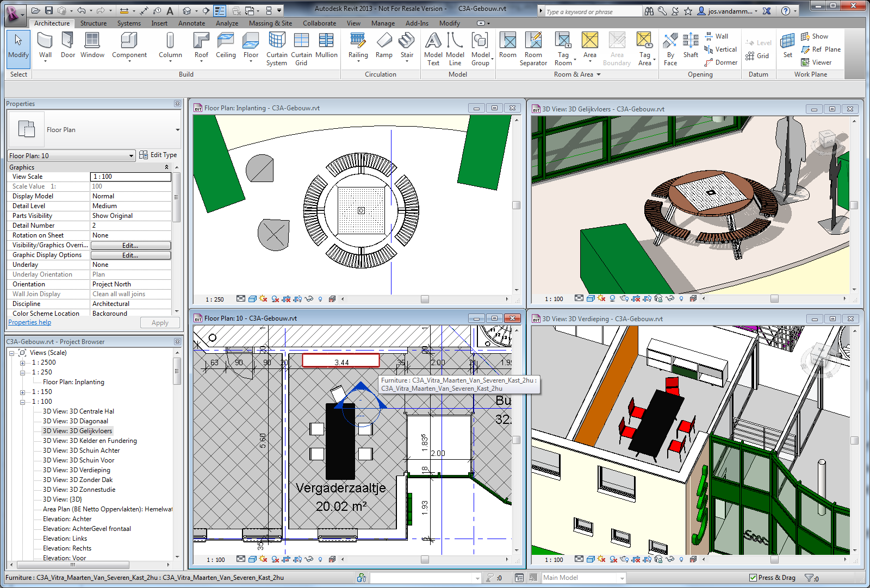Viewport: 870px width, 588px height.
Task: Collapse the 1 : 100 views node
Action: (22, 402)
